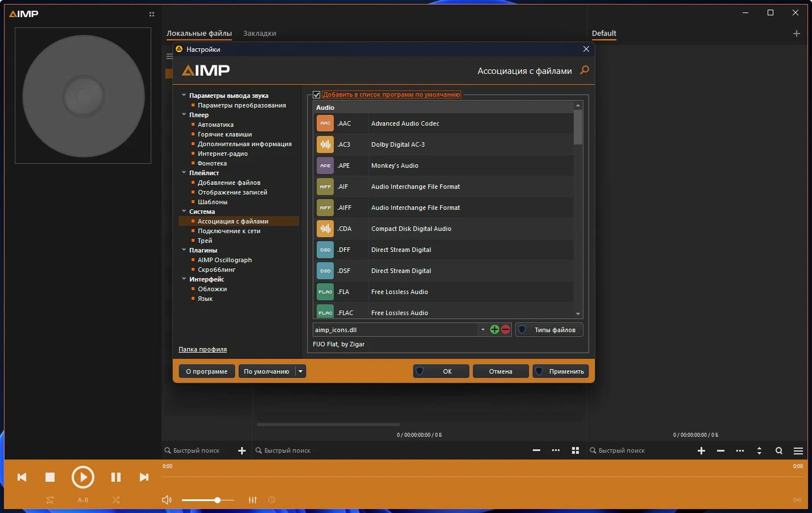Toggle repeat mode below the stop button
This screenshot has width=812, height=513.
[50, 500]
